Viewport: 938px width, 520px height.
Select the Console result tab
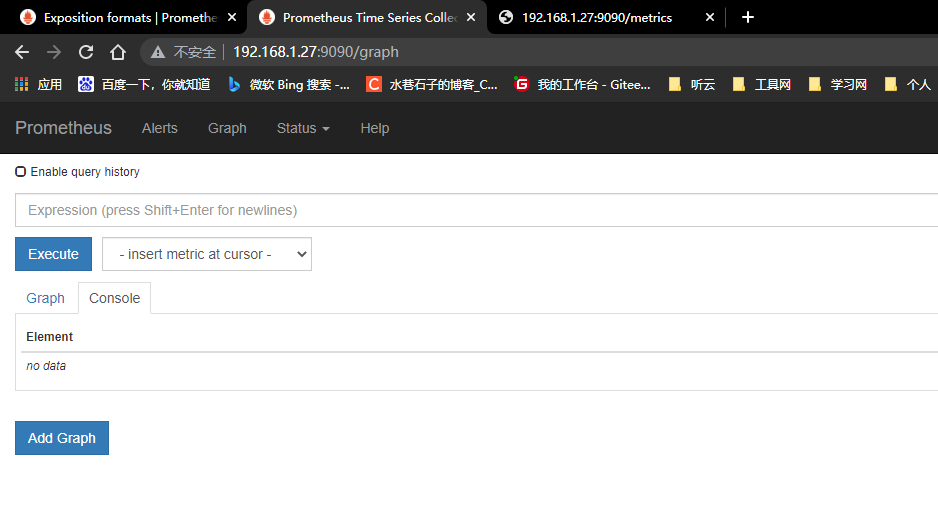114,298
